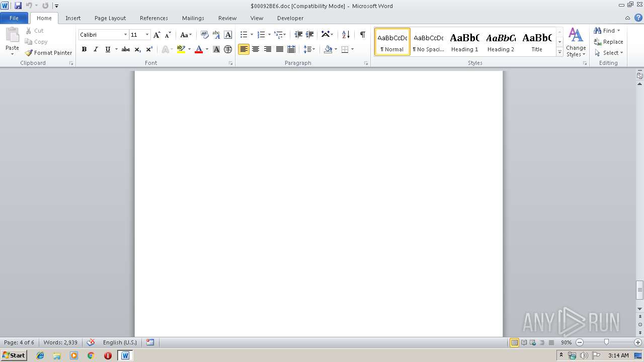Image resolution: width=644 pixels, height=362 pixels.
Task: Click the Phonetic Guide icon
Action: [x=216, y=35]
